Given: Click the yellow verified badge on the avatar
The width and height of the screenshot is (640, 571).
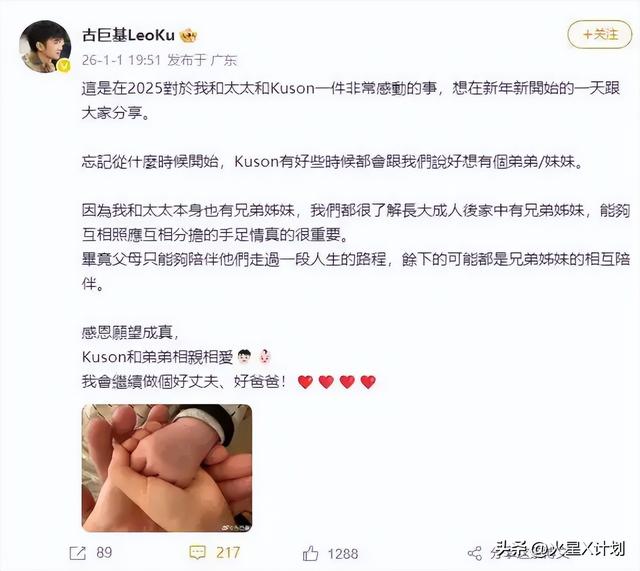Looking at the screenshot, I should pos(64,65).
